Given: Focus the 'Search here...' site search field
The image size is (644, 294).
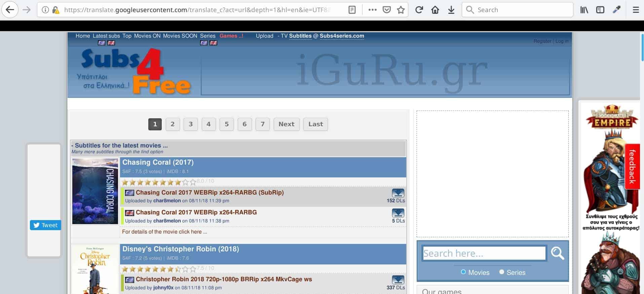Looking at the screenshot, I should (484, 253).
